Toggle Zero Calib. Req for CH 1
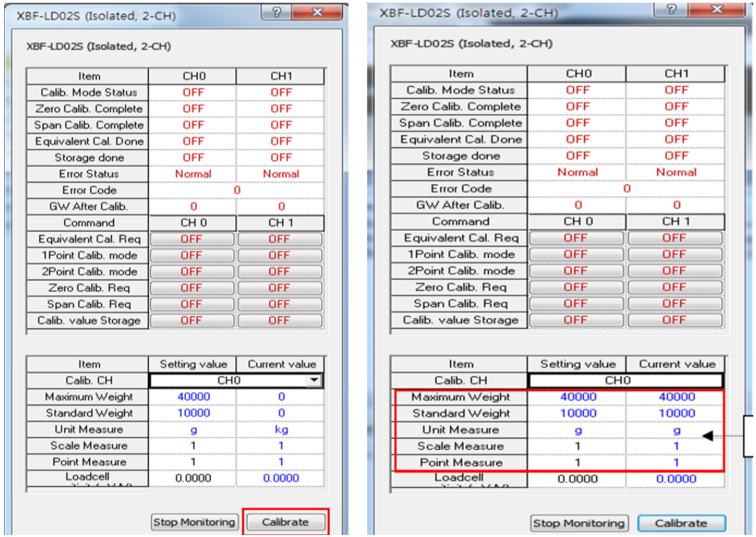Image resolution: width=756 pixels, height=537 pixels. (x=280, y=287)
